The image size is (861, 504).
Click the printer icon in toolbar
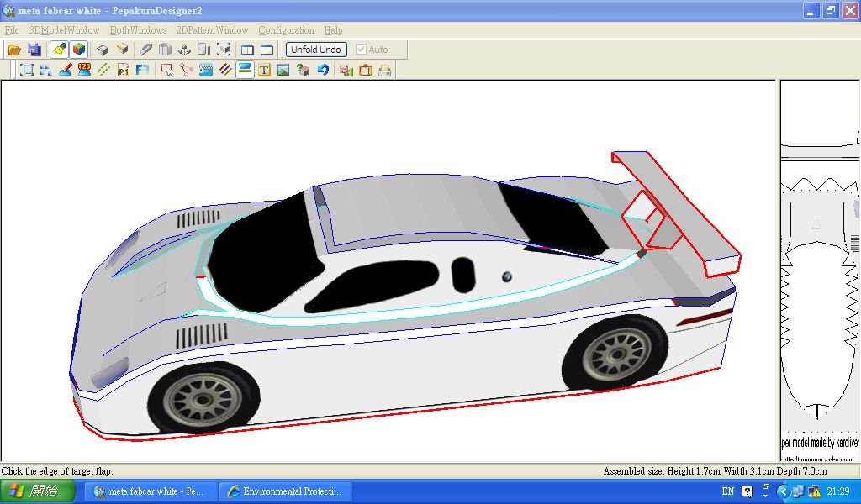click(x=385, y=71)
